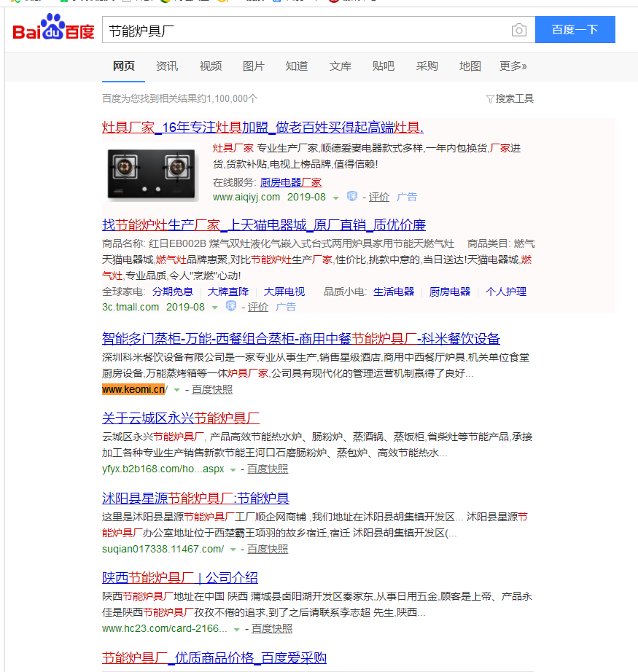Expand the dropdown arrow after yfyx.b2b168.com
The width and height of the screenshot is (638, 672).
(x=233, y=470)
